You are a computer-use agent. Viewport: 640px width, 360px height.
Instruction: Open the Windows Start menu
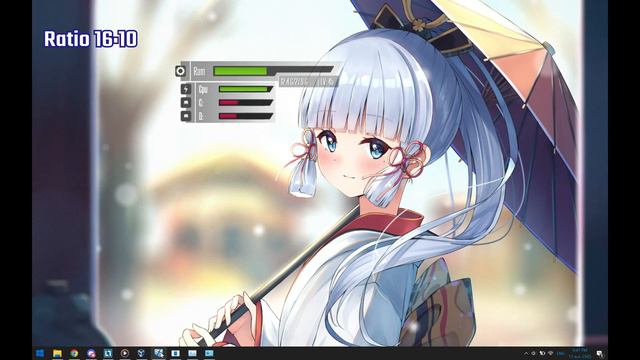pos(40,353)
